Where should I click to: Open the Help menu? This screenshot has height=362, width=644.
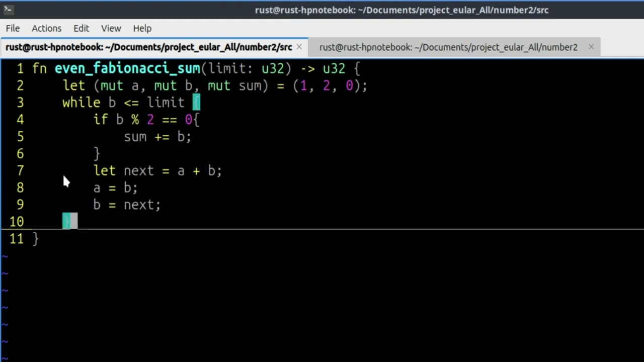point(142,28)
